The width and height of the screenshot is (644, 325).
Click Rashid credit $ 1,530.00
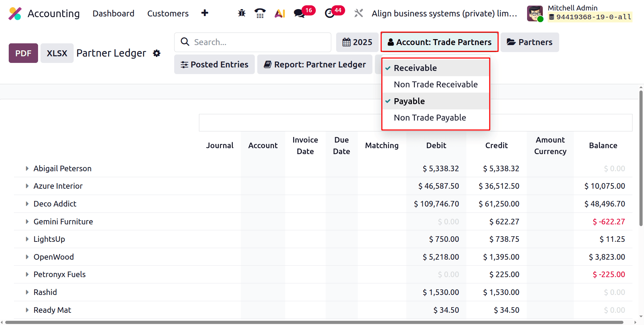pos(501,292)
